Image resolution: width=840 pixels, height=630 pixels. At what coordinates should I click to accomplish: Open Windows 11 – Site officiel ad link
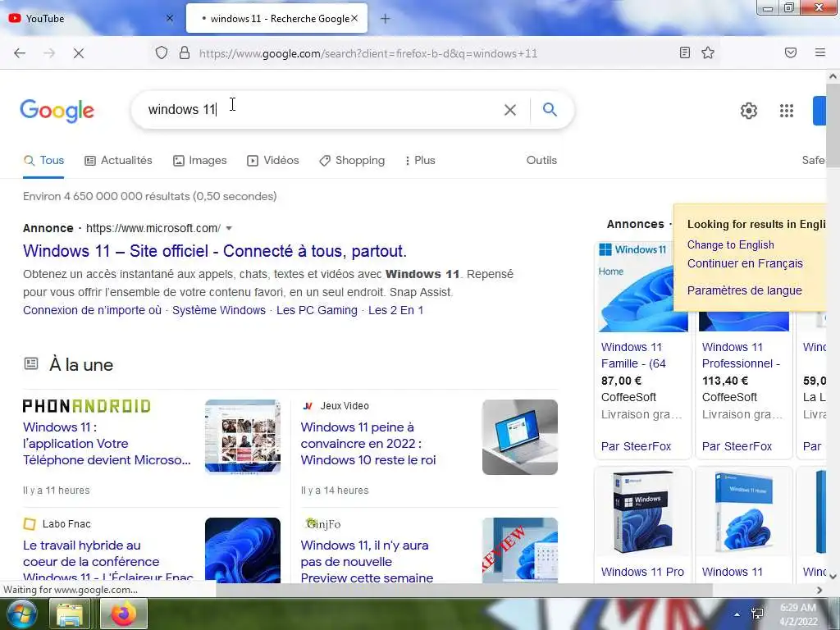click(215, 251)
